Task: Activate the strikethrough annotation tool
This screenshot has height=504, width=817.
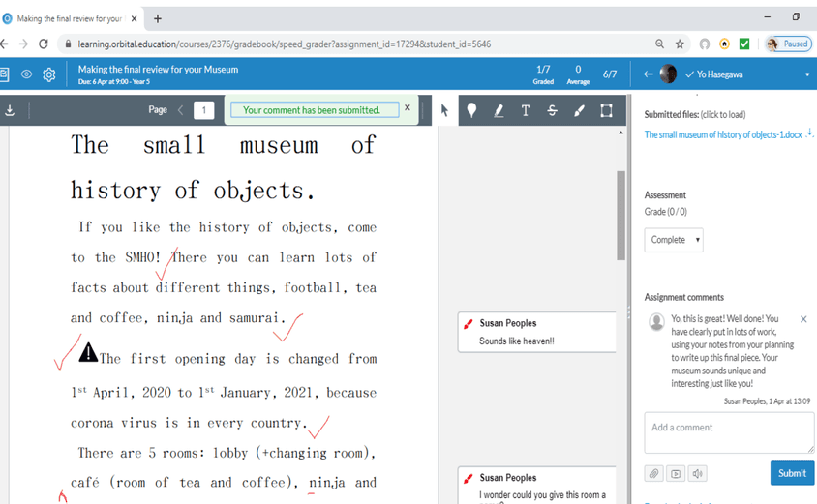Action: 552,110
